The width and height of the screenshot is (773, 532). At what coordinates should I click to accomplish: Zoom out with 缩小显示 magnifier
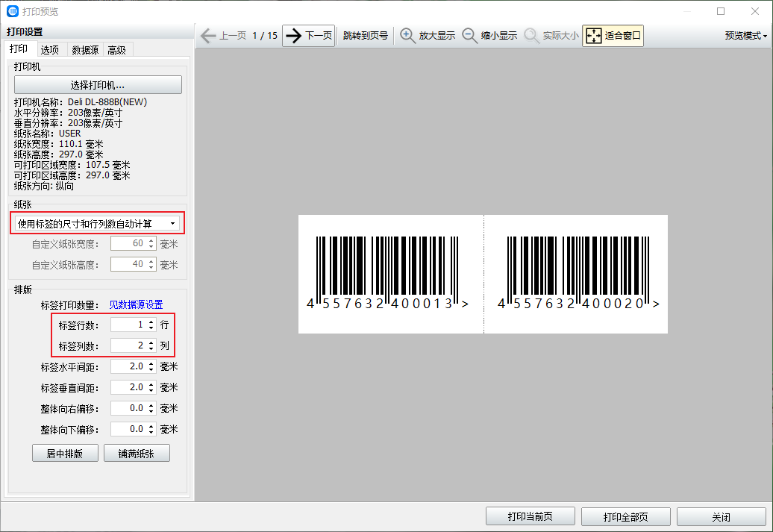(x=489, y=36)
